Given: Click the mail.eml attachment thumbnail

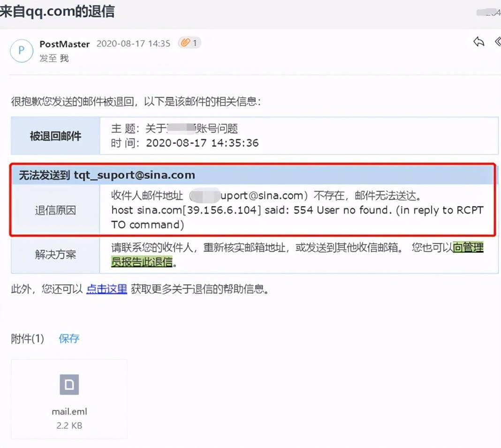Looking at the screenshot, I should (69, 398).
